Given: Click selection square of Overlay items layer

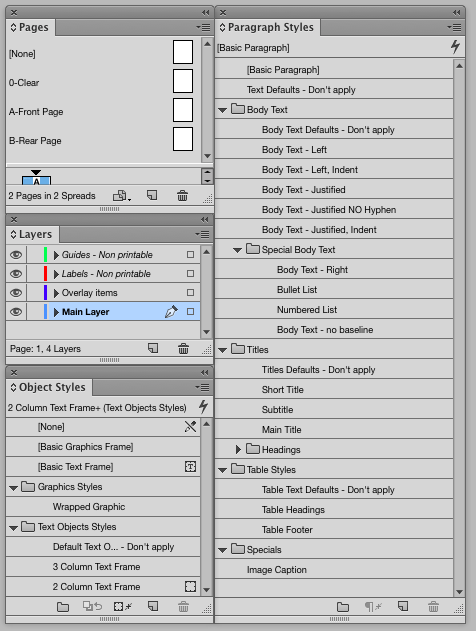Looking at the screenshot, I should tap(190, 293).
